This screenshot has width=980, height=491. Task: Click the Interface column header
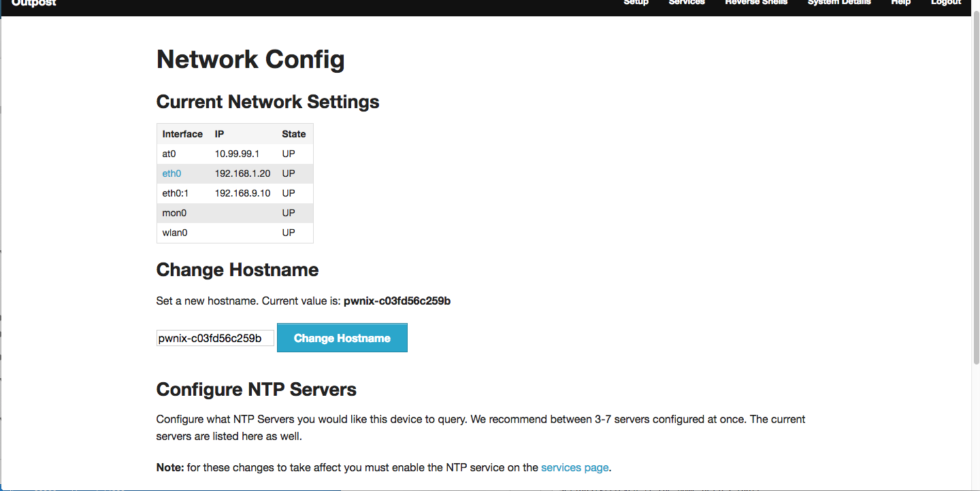tap(182, 134)
